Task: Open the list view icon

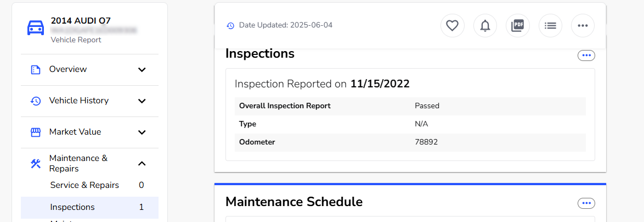Action: (x=550, y=25)
